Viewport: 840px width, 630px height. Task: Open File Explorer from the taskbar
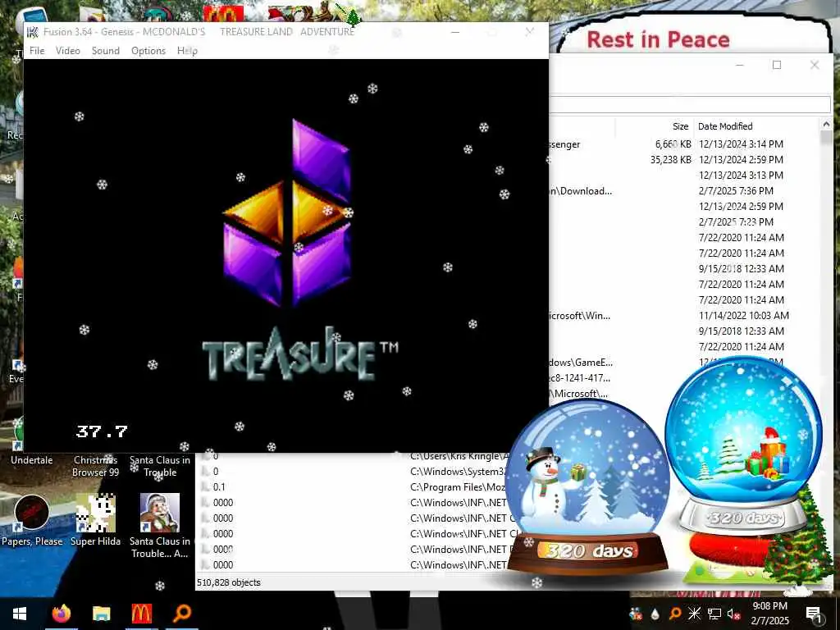[x=101, y=614]
